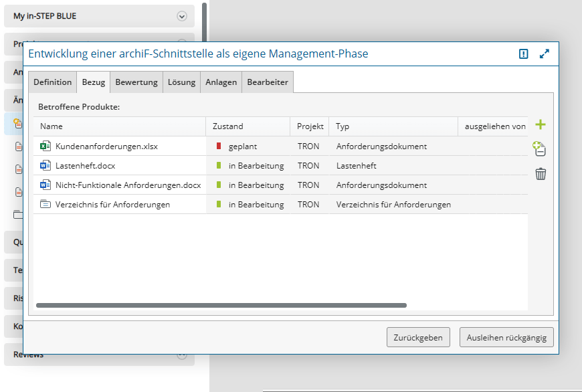Click the Ausleihen rückgängig button
Screen dimensions: 582x392
(506, 338)
